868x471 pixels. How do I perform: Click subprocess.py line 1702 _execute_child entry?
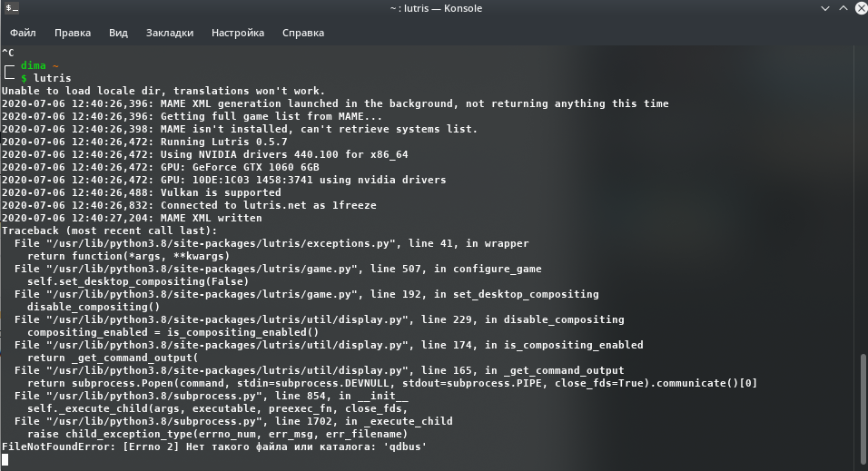point(233,422)
